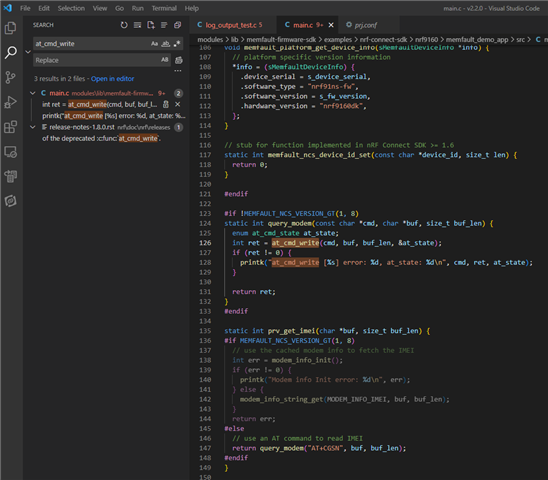The image size is (548, 480).
Task: Click the at_cmd_write search input field
Action: click(92, 44)
